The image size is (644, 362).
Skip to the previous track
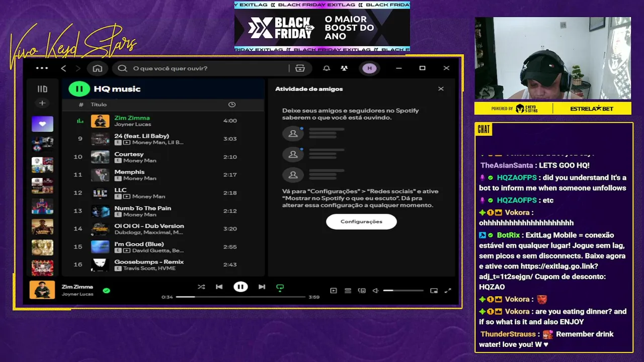click(x=219, y=287)
